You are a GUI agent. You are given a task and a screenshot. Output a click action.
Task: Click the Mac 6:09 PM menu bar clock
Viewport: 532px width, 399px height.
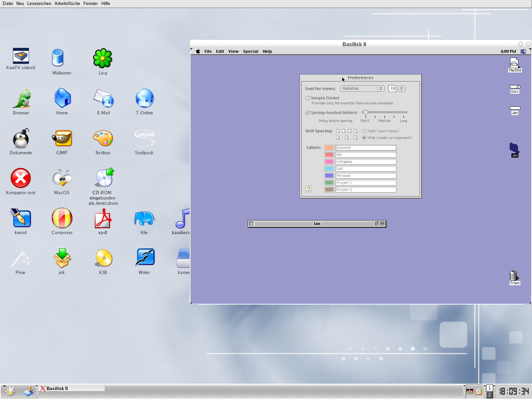(x=508, y=51)
